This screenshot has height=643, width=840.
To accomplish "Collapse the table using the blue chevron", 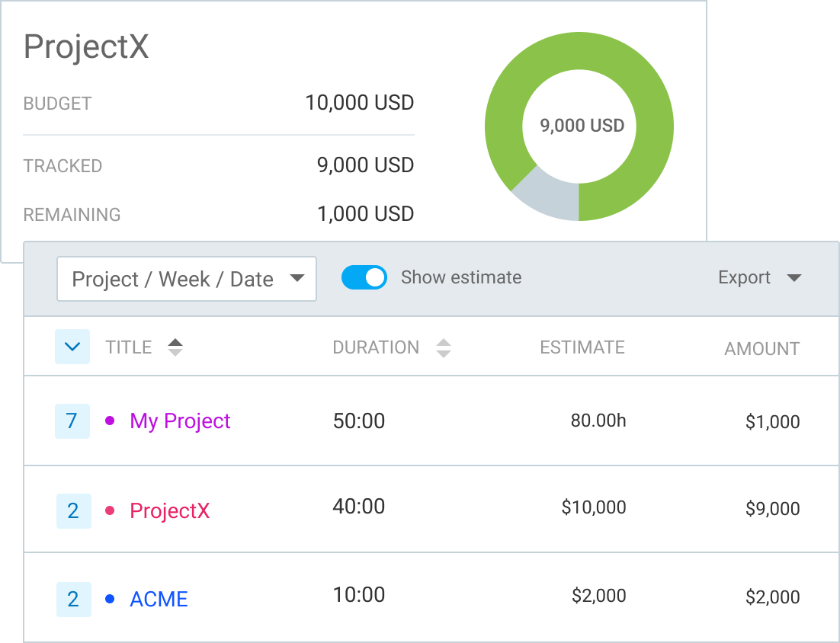I will coord(72,346).
